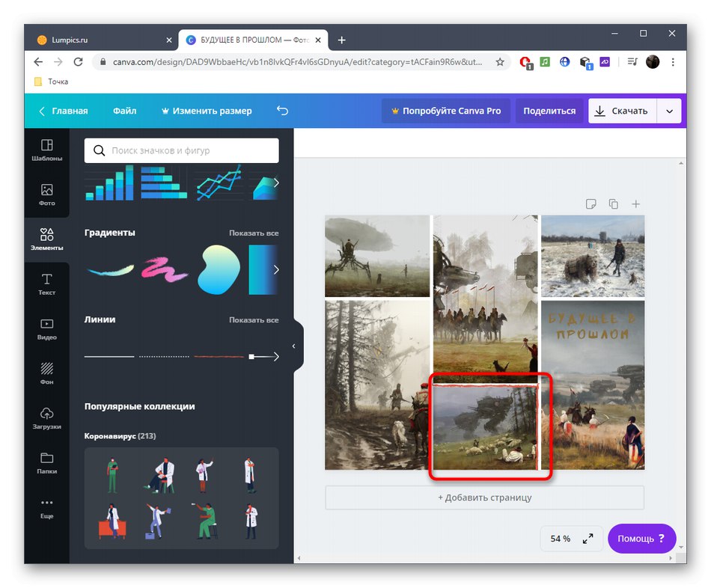Viewport: 711px width, 588px height.
Task: Click Добавить страницу button
Action: pyautogui.click(x=484, y=497)
